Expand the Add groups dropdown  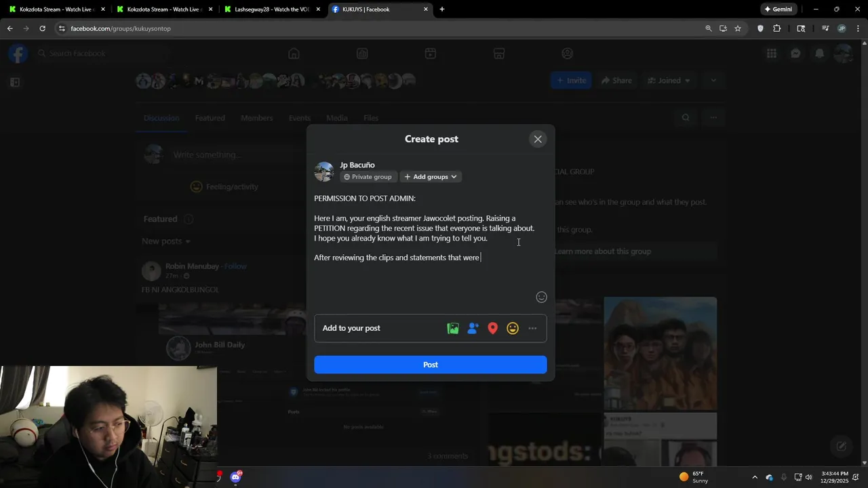(x=431, y=177)
